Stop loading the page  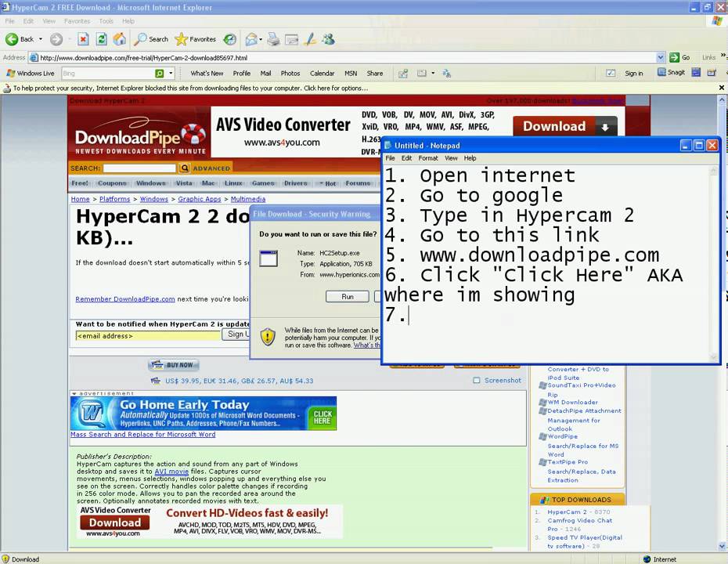[x=83, y=39]
